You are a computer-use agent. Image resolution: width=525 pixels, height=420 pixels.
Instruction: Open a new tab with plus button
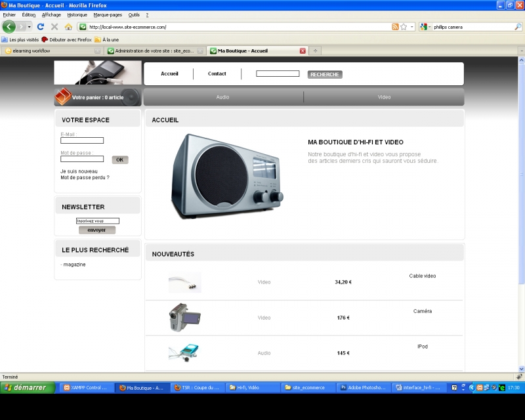click(315, 51)
